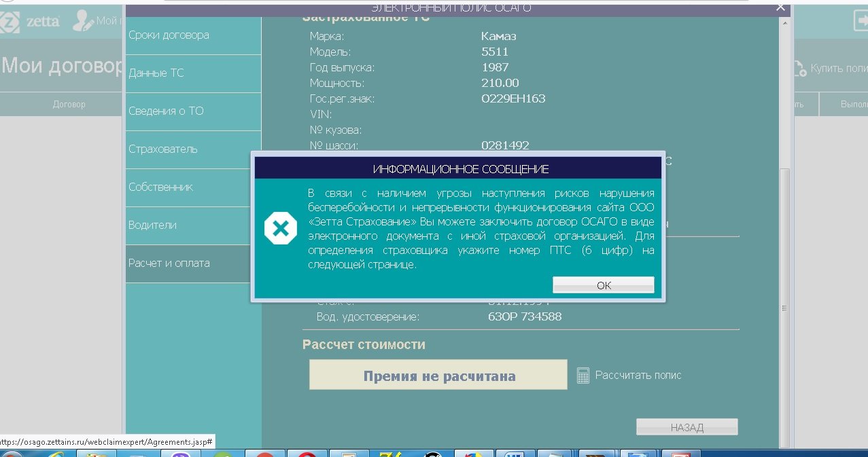
Task: Click the status bar URL osago.zettains.ru
Action: click(107, 441)
